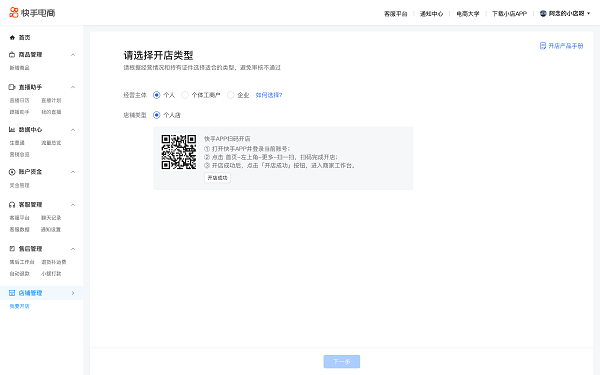Select the 企业 radio option

[231, 95]
